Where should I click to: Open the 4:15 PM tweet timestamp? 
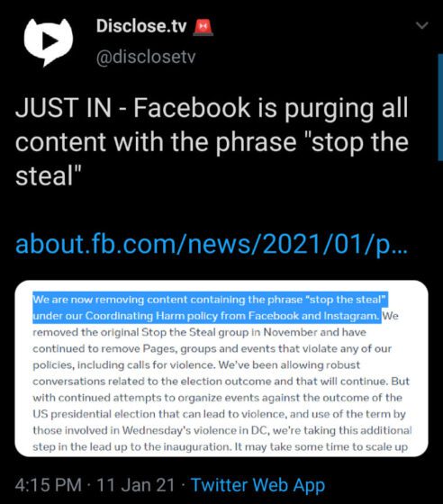pyautogui.click(x=49, y=485)
